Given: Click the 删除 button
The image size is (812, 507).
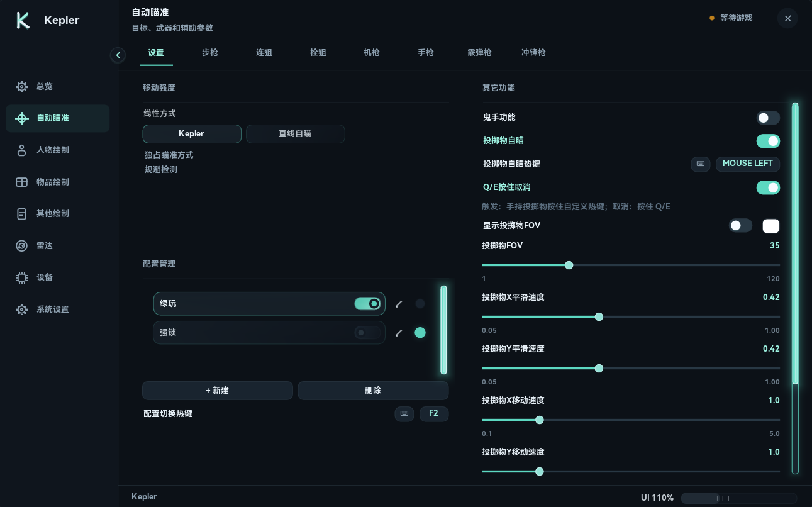Looking at the screenshot, I should point(373,391).
